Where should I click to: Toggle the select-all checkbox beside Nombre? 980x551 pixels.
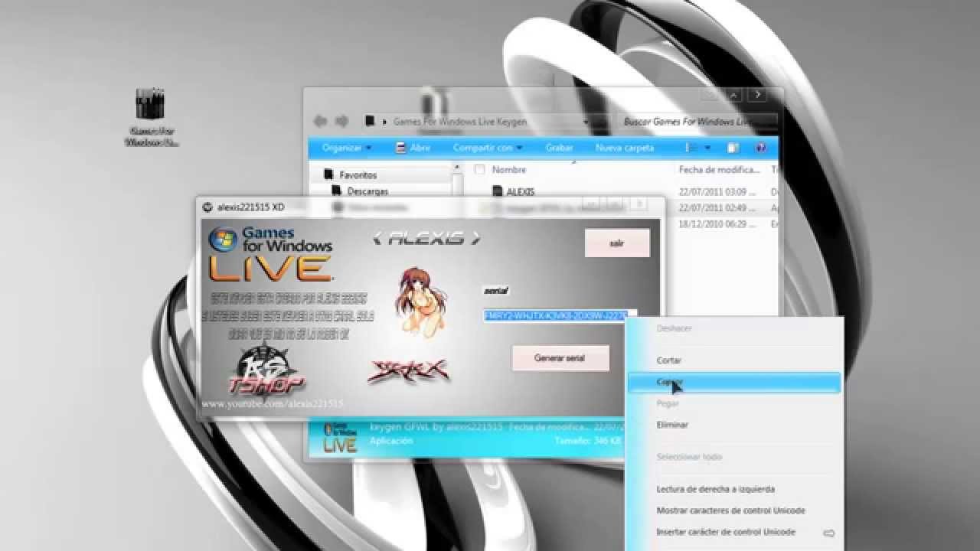(x=479, y=169)
